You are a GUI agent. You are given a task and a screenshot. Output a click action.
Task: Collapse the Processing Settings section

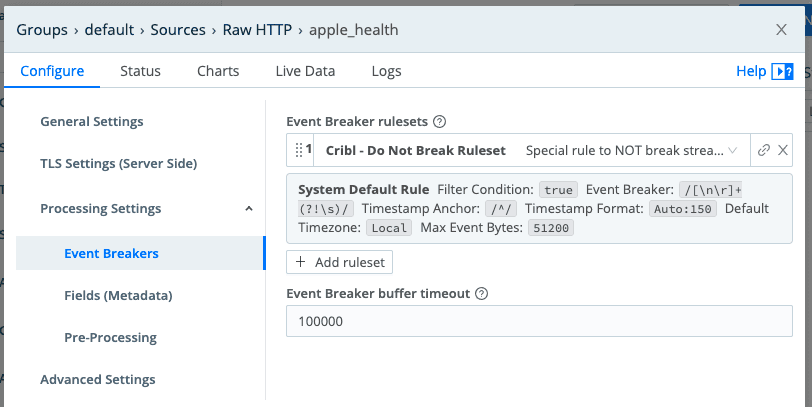(x=248, y=209)
